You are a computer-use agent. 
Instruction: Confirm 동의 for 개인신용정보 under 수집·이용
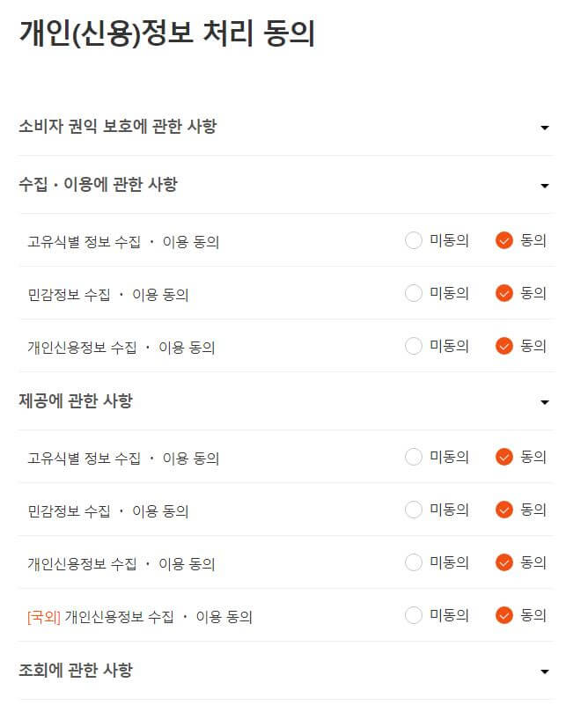coord(503,346)
